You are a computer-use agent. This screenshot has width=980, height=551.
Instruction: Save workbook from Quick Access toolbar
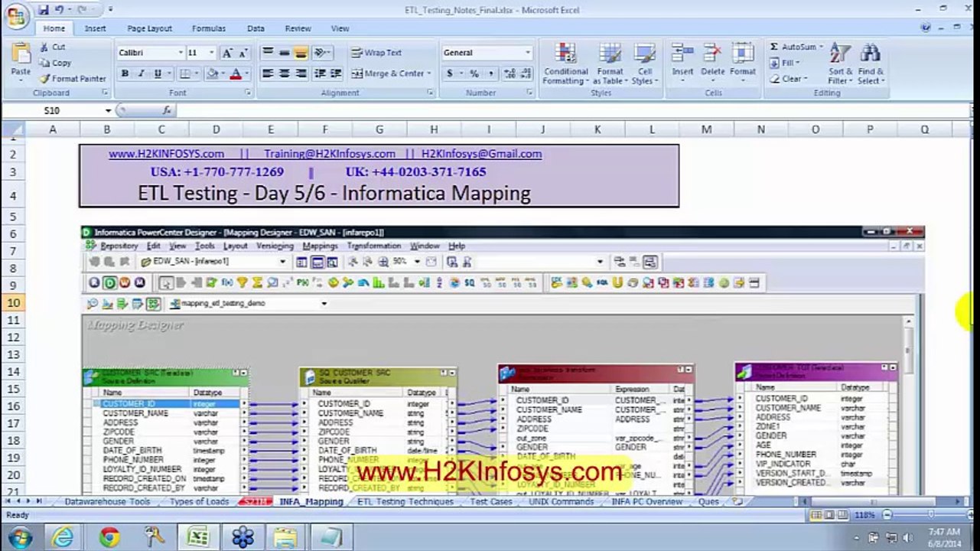click(43, 10)
